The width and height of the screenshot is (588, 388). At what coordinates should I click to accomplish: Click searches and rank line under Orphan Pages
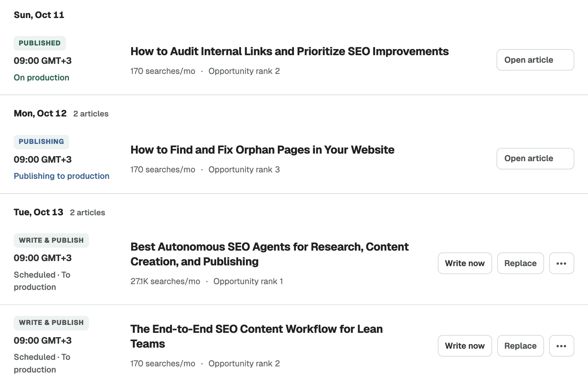tap(205, 170)
